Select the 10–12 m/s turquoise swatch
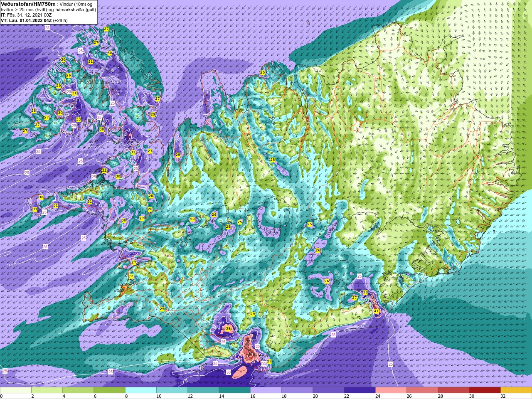532x399 pixels. pyautogui.click(x=172, y=390)
